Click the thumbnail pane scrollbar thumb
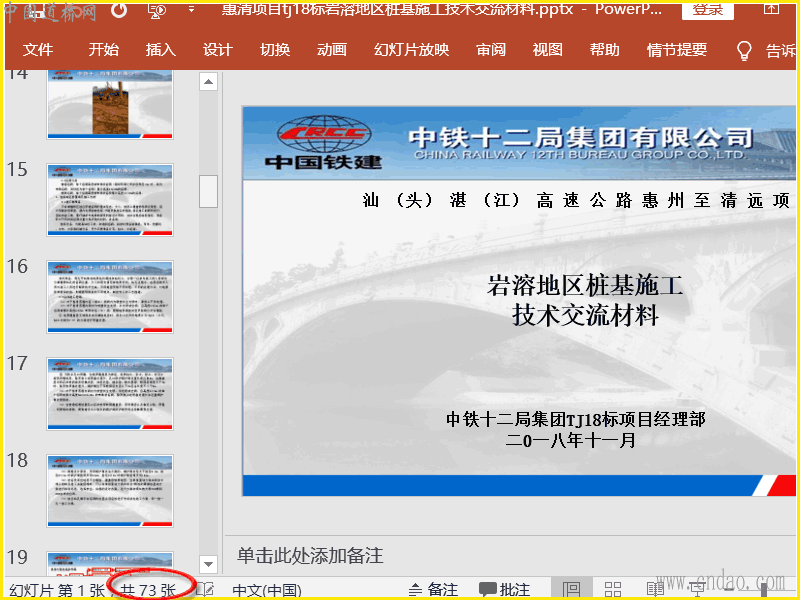 (x=208, y=191)
